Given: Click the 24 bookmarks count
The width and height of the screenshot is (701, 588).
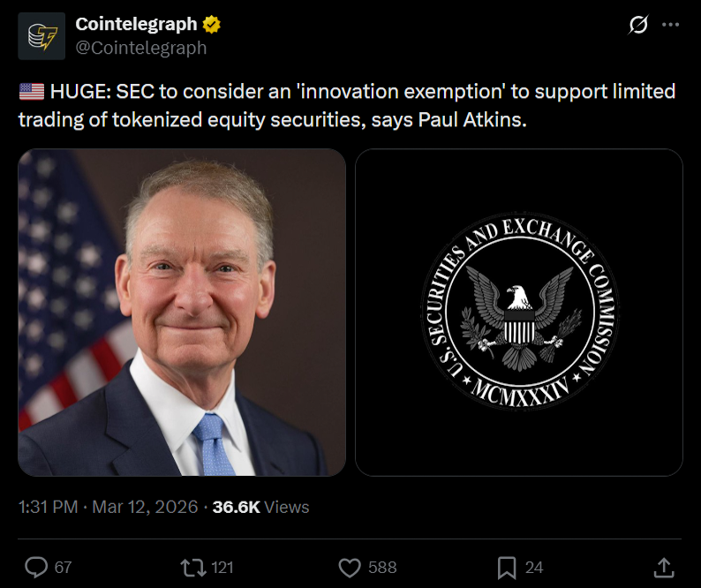Looking at the screenshot, I should tap(534, 568).
